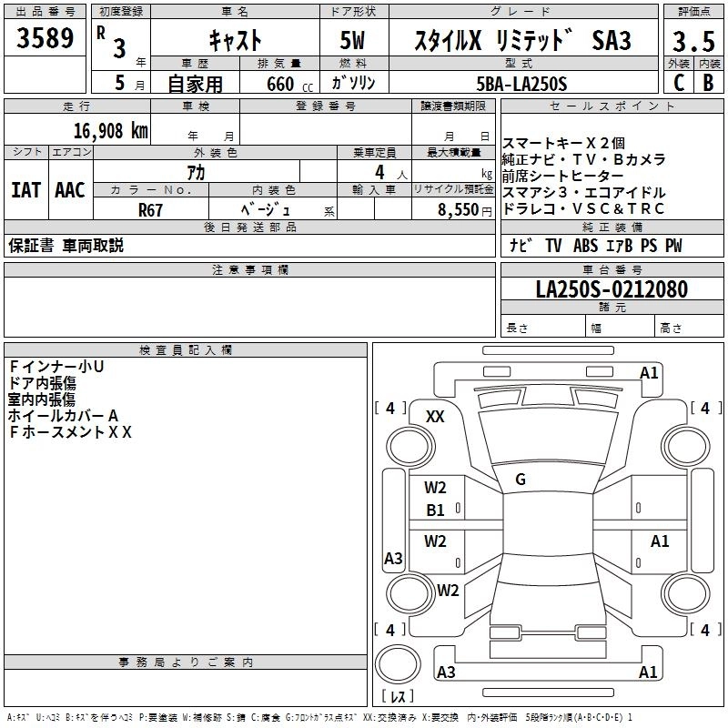Viewport: 728px width, 728px height.
Task: Click 事務局よりご案内 header
Action: pos(186,662)
